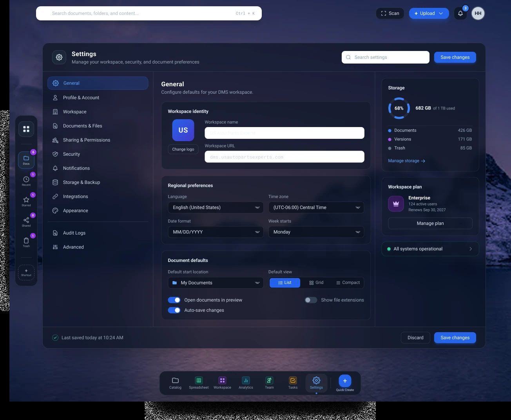
Task: Select the Security settings section
Action: [98, 154]
